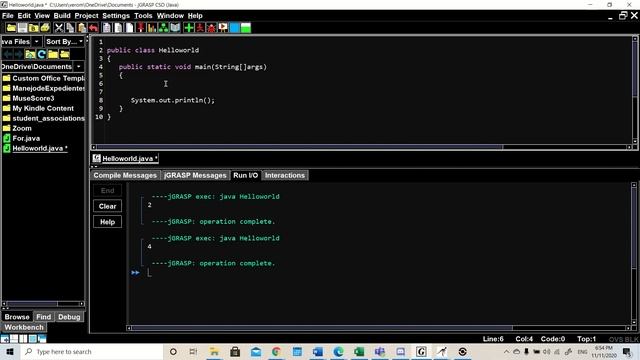This screenshot has width=640, height=360.
Task: Click the browser forward arrow icon
Action: 18,54
